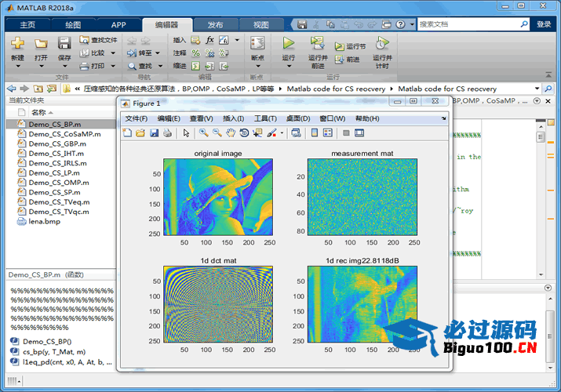Image resolution: width=561 pixels, height=392 pixels.
Task: Click the comment percent (%) icon
Action: (195, 53)
